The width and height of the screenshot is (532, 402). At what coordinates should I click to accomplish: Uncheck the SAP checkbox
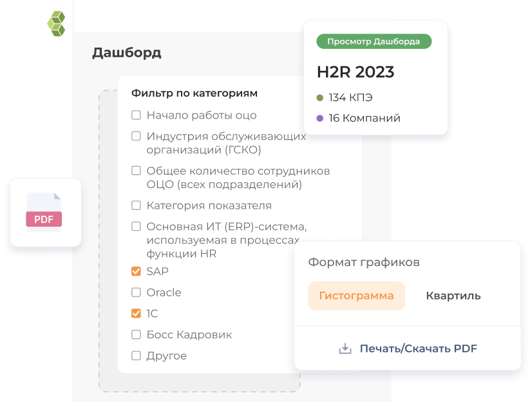point(136,271)
